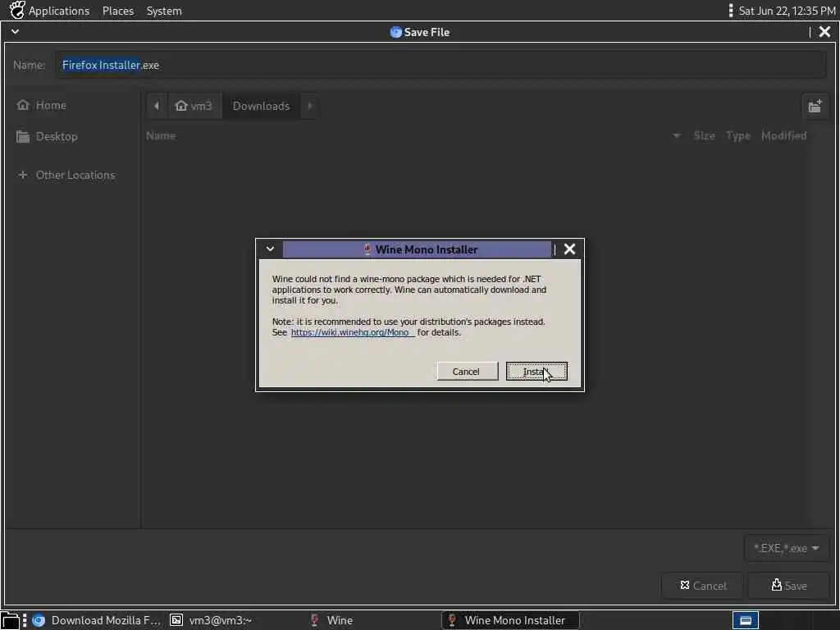Open the Wine Mono Installer window menu chevron
840x630 pixels.
[x=270, y=249]
